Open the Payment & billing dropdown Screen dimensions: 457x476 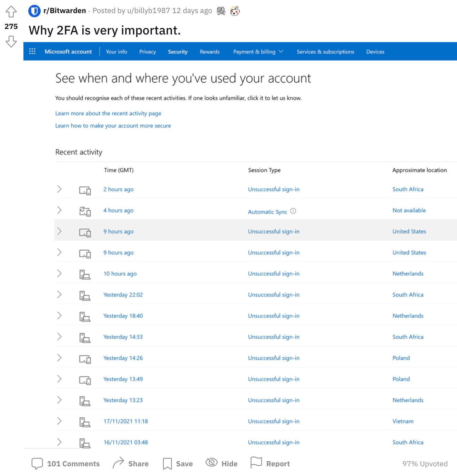[258, 51]
